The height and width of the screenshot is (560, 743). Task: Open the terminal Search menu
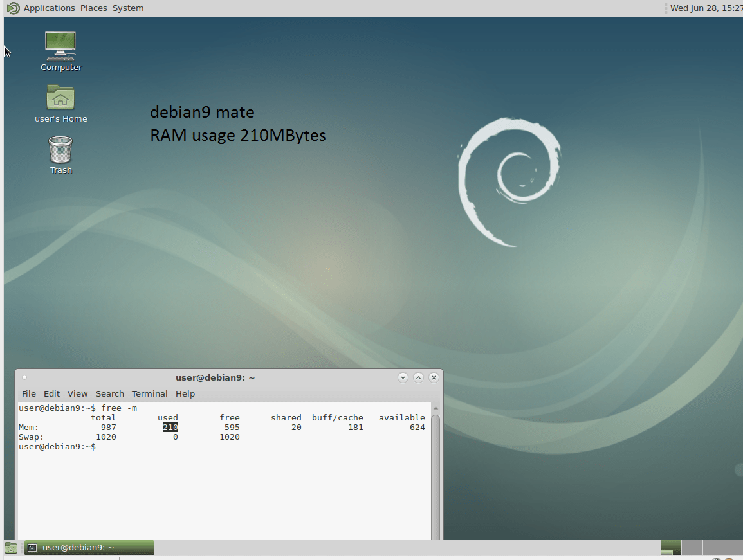click(x=110, y=393)
